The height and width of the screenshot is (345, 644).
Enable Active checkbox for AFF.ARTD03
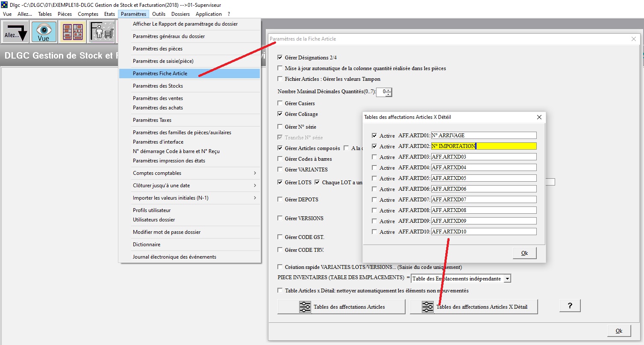pyautogui.click(x=375, y=157)
